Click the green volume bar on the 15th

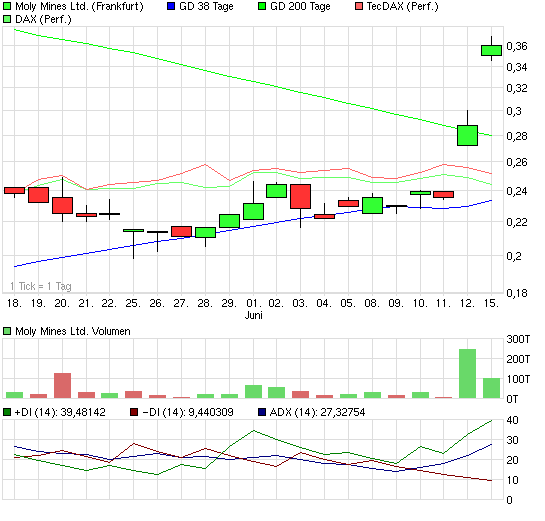491,388
